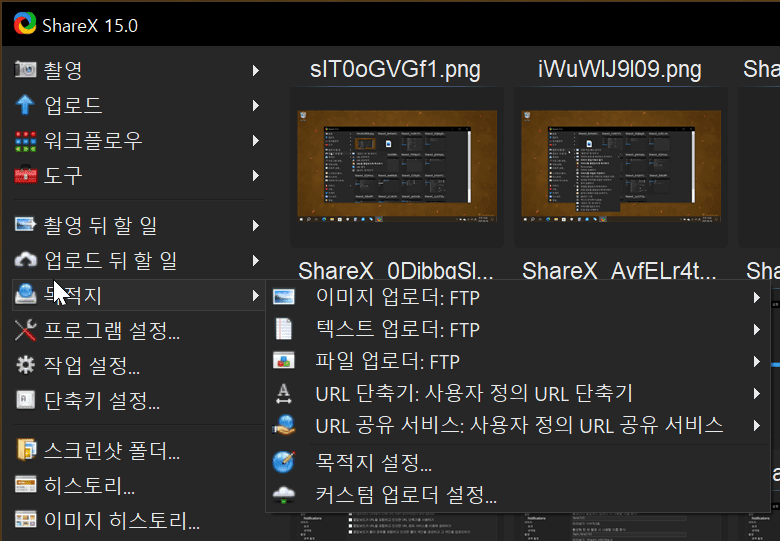
Task: Click the keyboard key icon beside 단축키 설정
Action: click(x=25, y=400)
